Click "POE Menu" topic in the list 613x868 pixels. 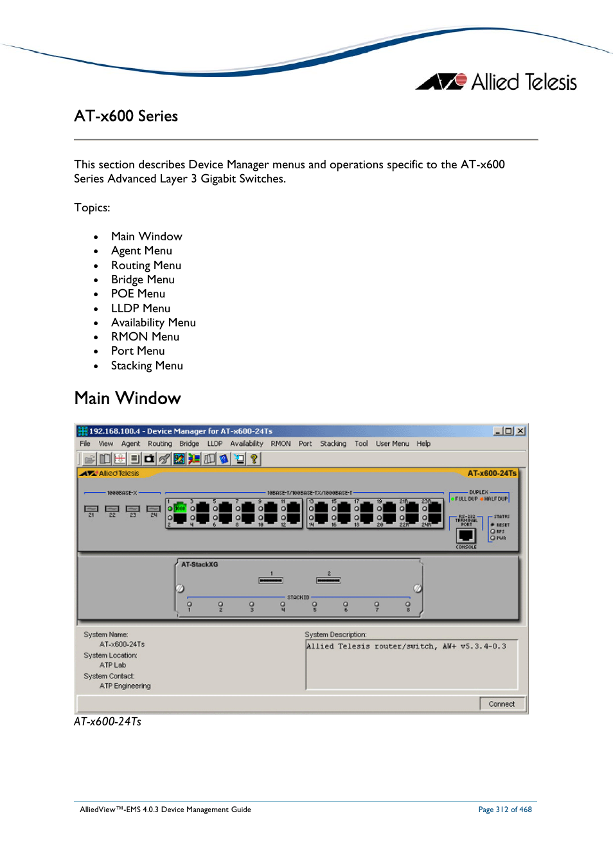[138, 294]
